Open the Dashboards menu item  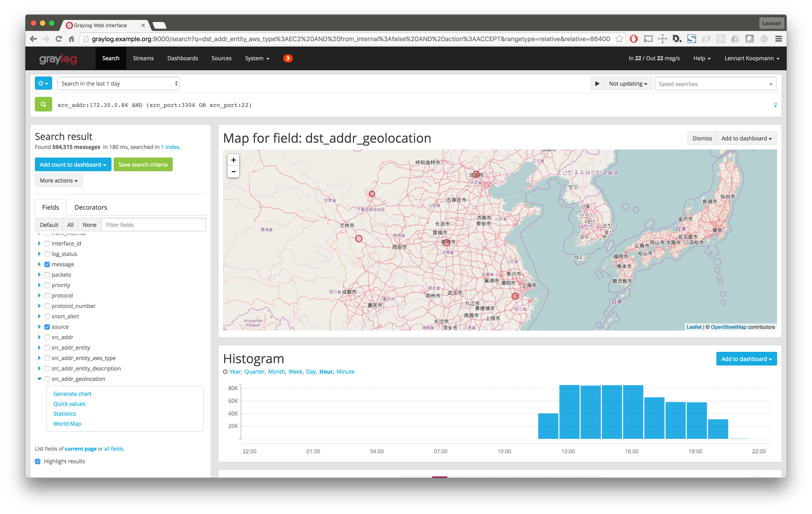coord(182,58)
